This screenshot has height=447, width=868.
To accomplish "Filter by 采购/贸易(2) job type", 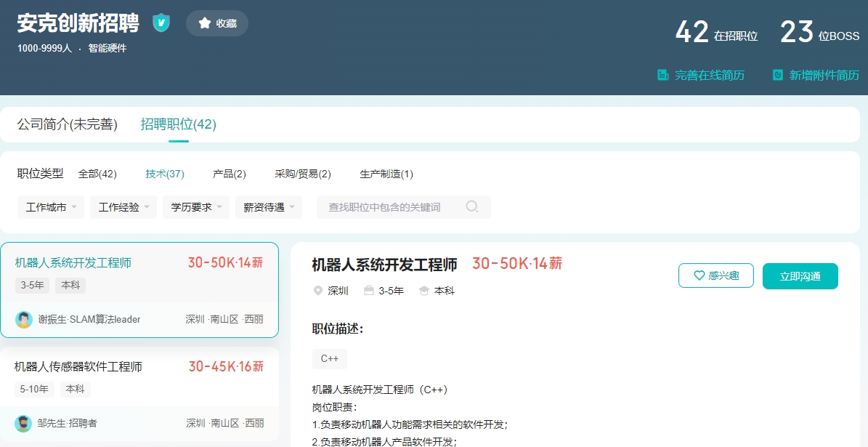I will pyautogui.click(x=303, y=174).
